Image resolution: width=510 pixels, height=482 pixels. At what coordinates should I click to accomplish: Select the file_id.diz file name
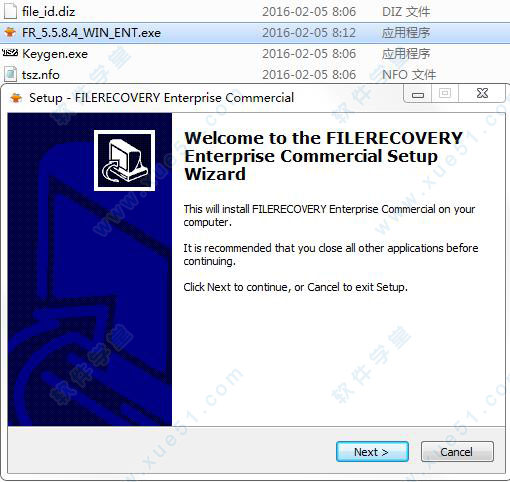pyautogui.click(x=49, y=12)
